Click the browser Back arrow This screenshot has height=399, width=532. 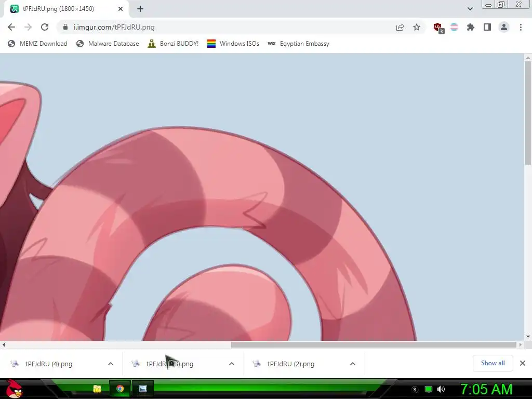(x=11, y=27)
